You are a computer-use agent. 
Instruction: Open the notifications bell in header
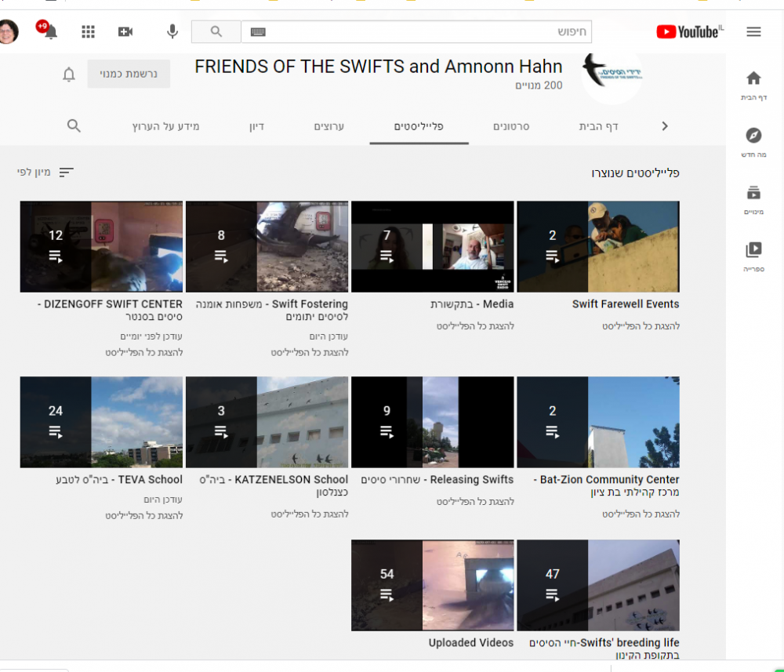50,32
